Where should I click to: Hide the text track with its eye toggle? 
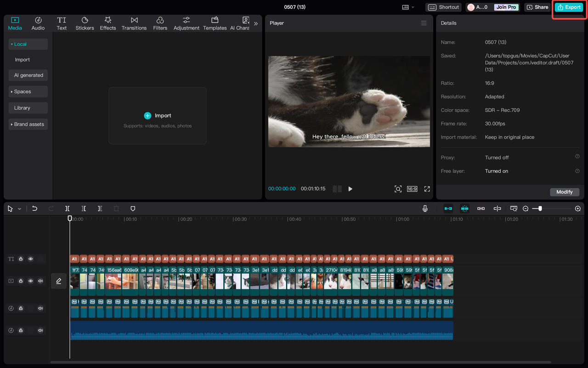(x=30, y=259)
